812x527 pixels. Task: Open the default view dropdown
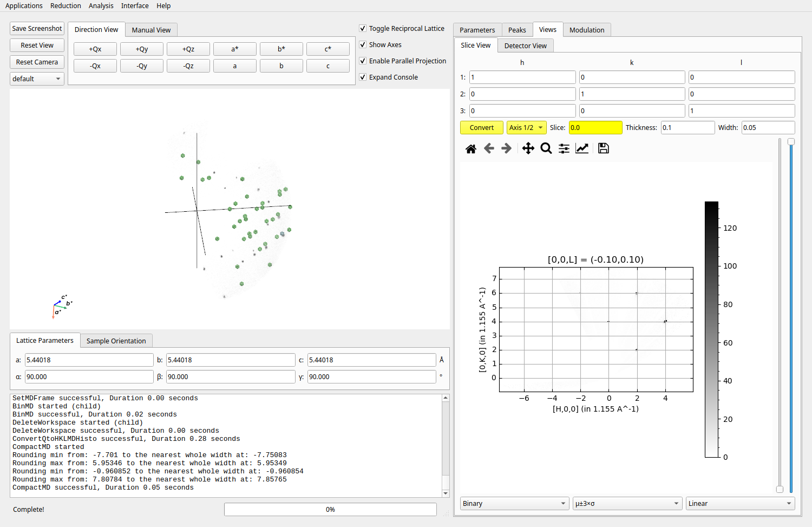(37, 79)
